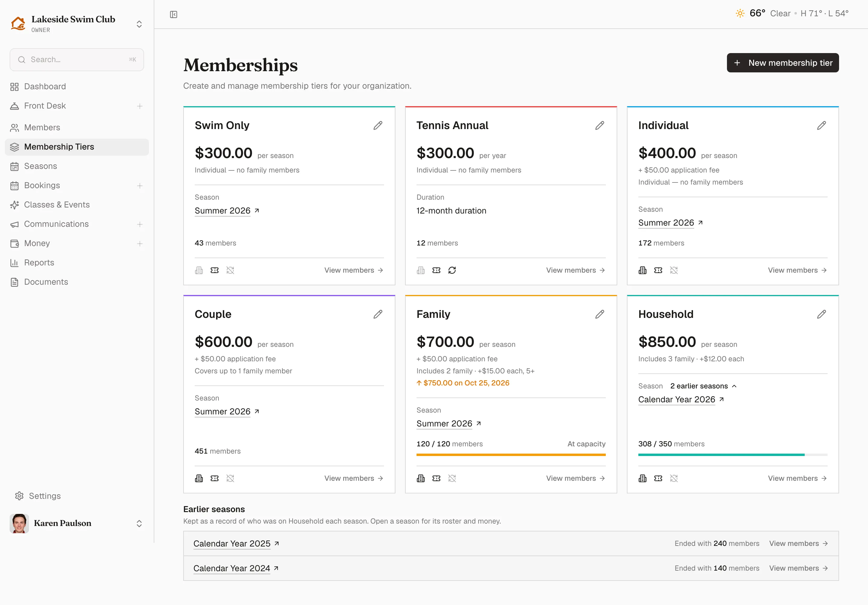Screen dimensions: 868x605
Task: Click the sun weather icon
Action: click(740, 13)
